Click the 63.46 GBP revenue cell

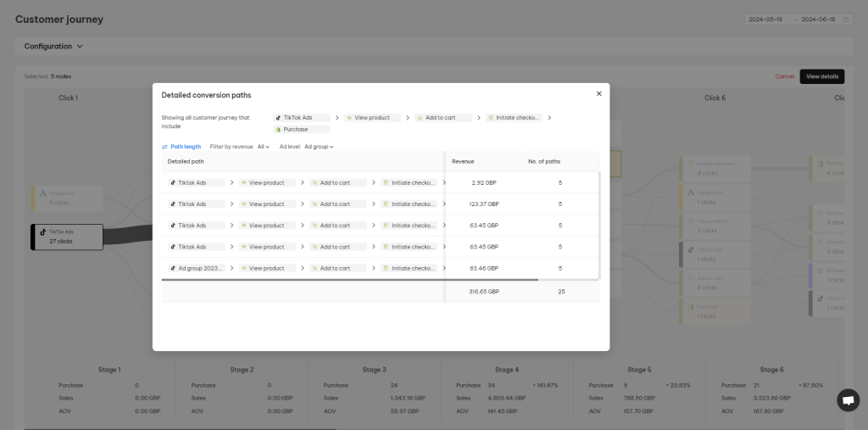tap(484, 268)
